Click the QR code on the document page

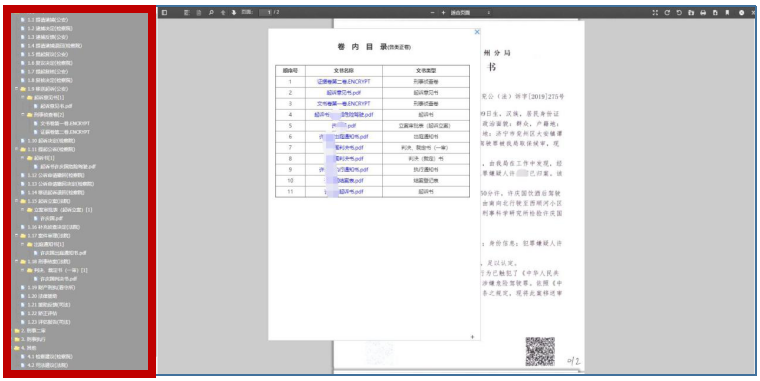(540, 351)
